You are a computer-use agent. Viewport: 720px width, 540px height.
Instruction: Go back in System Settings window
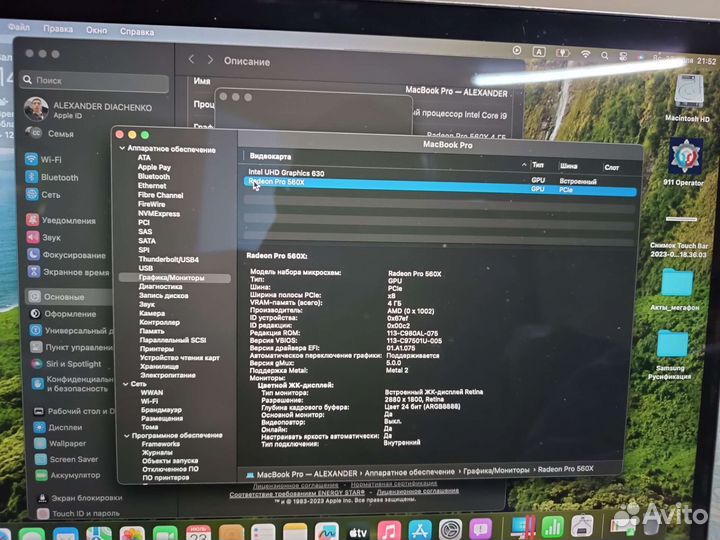[x=191, y=59]
